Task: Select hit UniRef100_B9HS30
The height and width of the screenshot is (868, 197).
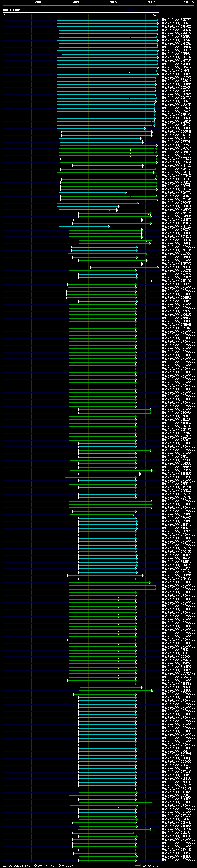Action: (177, 30)
